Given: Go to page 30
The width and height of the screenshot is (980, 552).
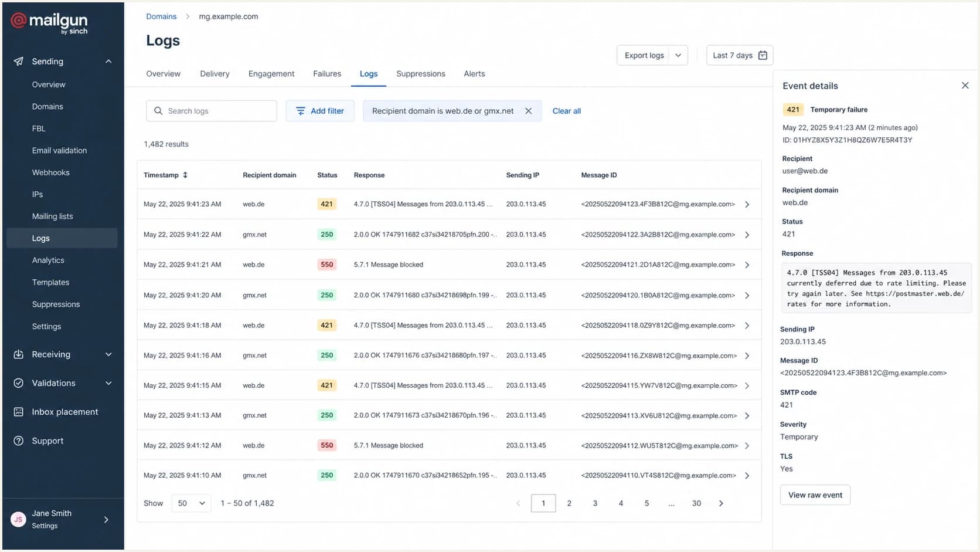Looking at the screenshot, I should coord(696,503).
